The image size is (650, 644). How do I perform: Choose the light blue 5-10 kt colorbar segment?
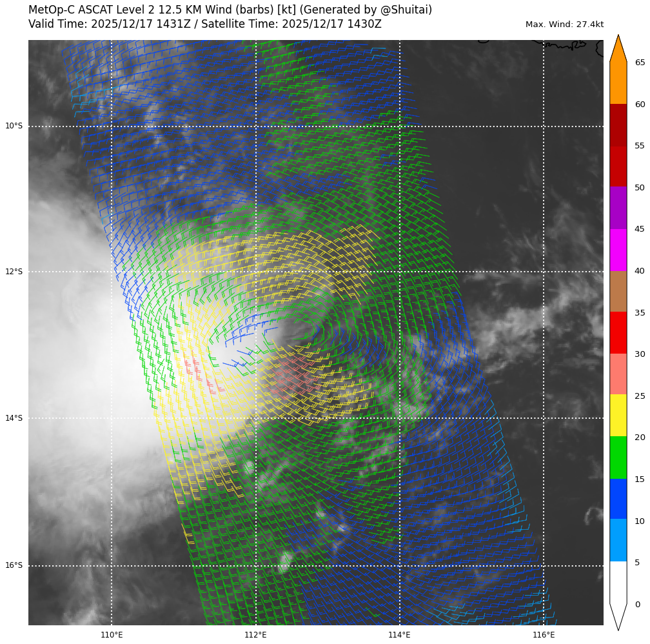click(618, 540)
